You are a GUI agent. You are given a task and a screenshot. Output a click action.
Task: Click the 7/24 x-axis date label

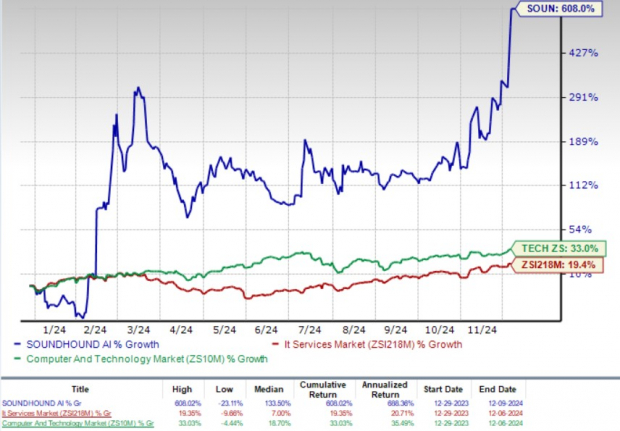coord(310,330)
